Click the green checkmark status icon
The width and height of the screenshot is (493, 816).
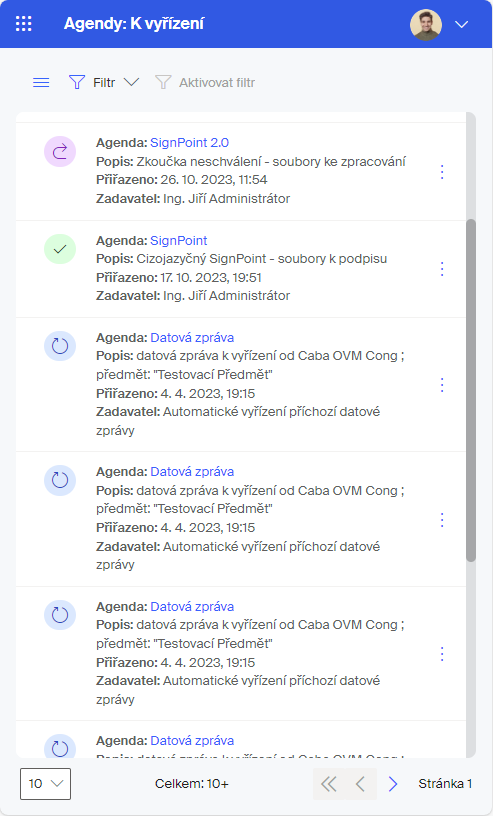pos(60,249)
